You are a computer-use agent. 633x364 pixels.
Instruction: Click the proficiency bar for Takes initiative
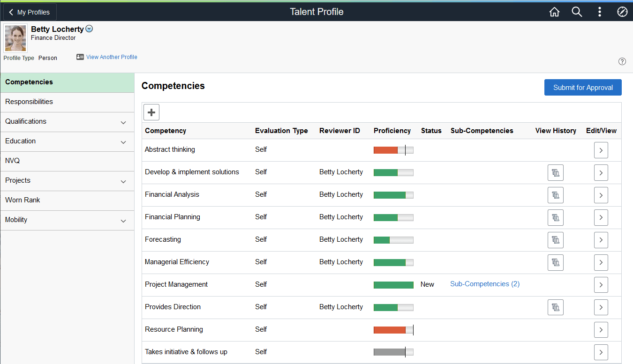pos(393,352)
